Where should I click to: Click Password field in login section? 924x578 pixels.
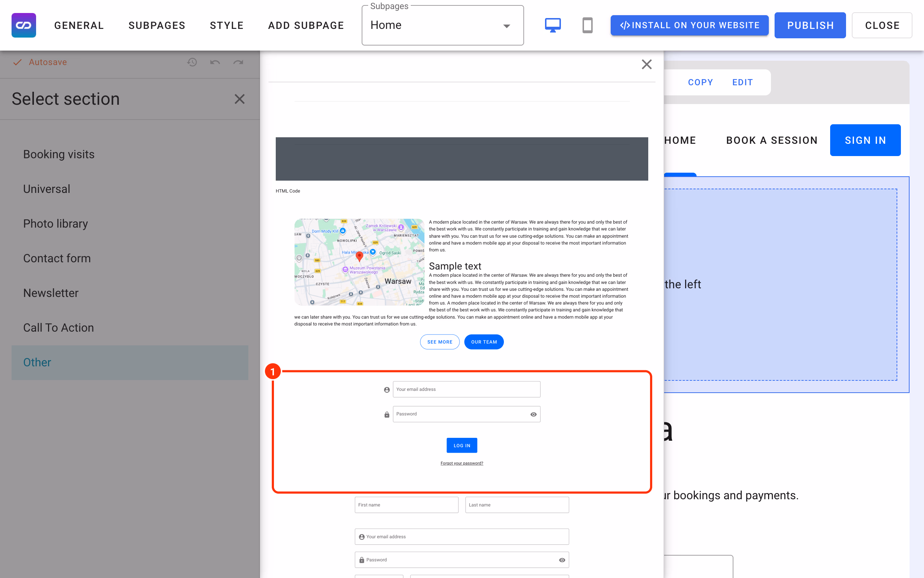click(466, 414)
